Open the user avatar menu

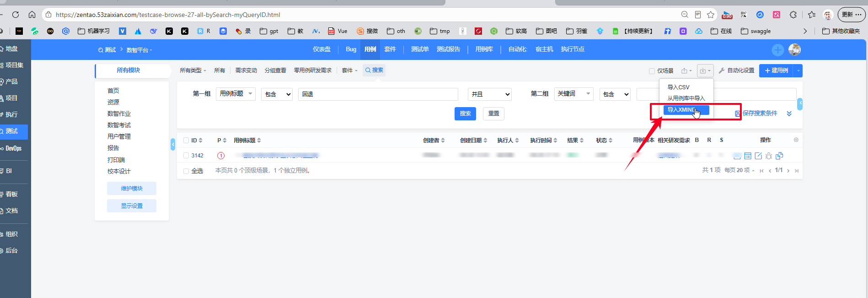[794, 49]
